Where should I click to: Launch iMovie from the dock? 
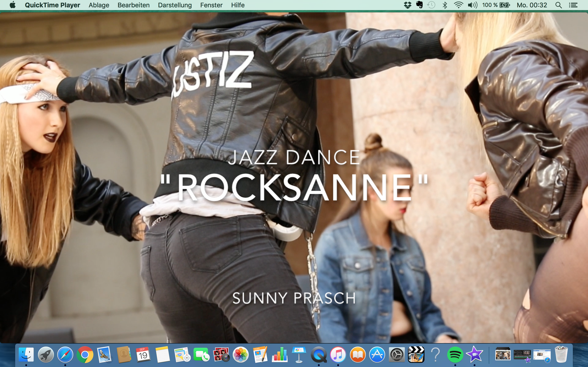(x=474, y=355)
